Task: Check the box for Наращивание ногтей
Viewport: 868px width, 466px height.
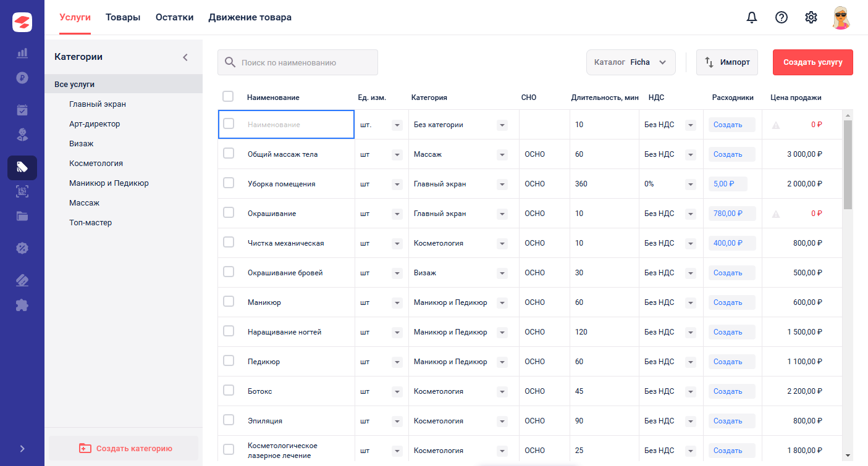Action: coord(229,331)
